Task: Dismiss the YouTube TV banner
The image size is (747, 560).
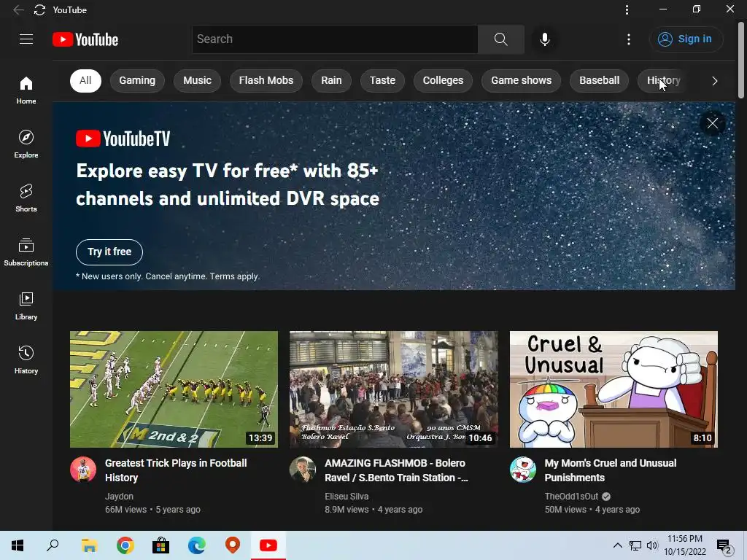Action: [x=712, y=123]
